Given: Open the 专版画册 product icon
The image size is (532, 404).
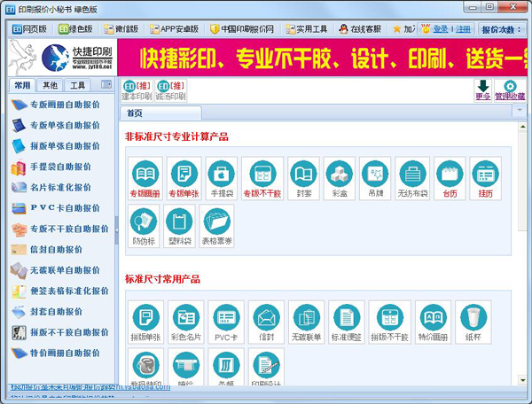Looking at the screenshot, I should (x=145, y=175).
